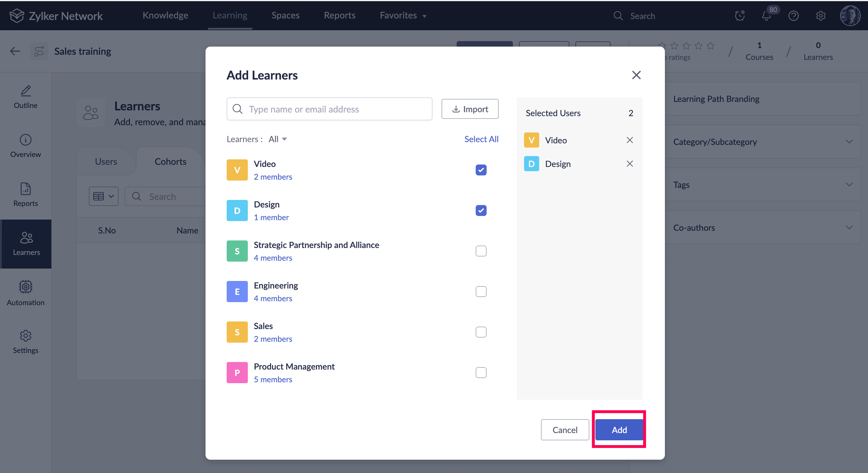Open the Automation sidebar section
This screenshot has height=473, width=868.
(26, 293)
